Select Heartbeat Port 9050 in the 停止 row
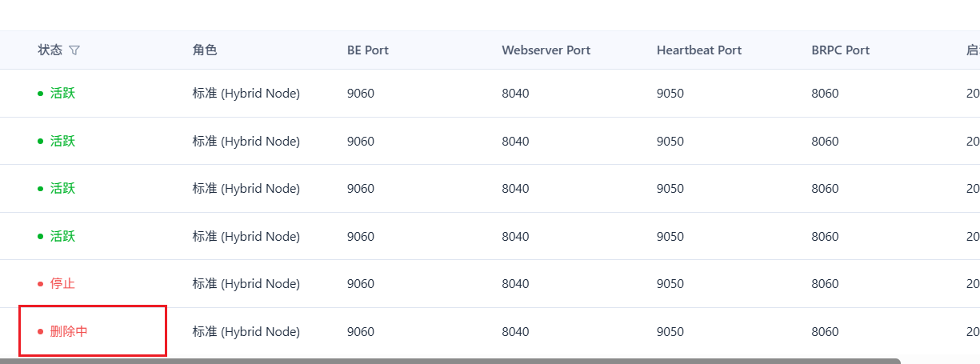This screenshot has height=364, width=980. (670, 284)
